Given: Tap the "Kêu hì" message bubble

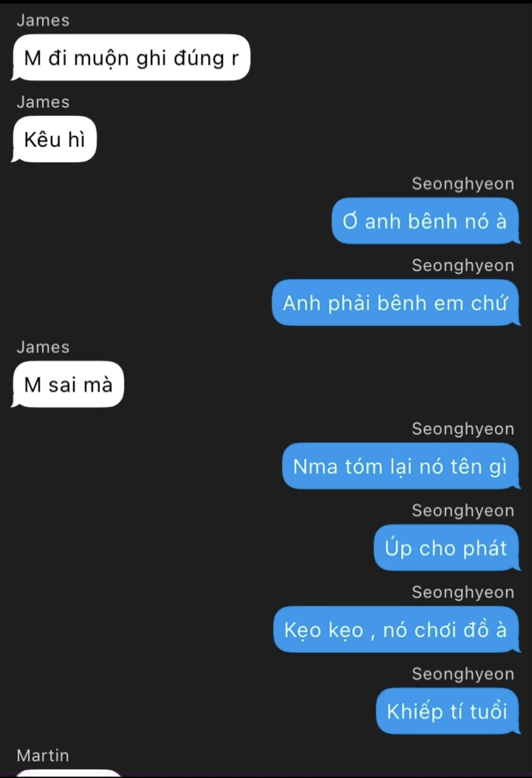Looking at the screenshot, I should tap(54, 139).
